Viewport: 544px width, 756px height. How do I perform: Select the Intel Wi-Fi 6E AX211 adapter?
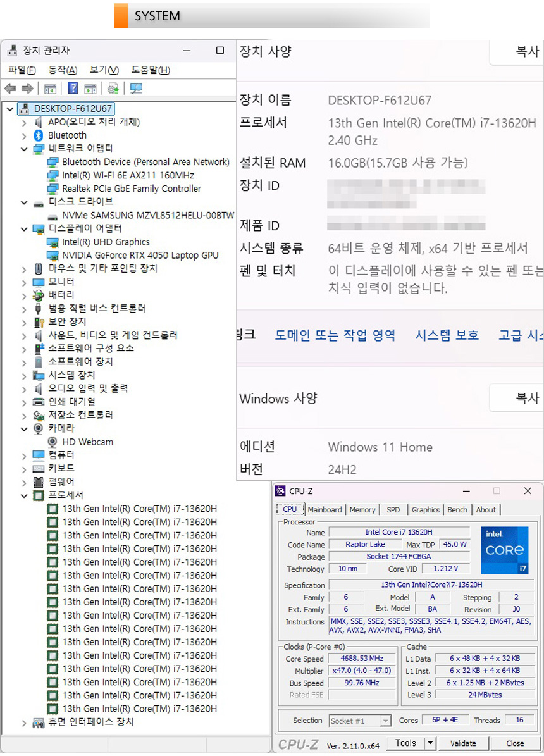click(128, 175)
